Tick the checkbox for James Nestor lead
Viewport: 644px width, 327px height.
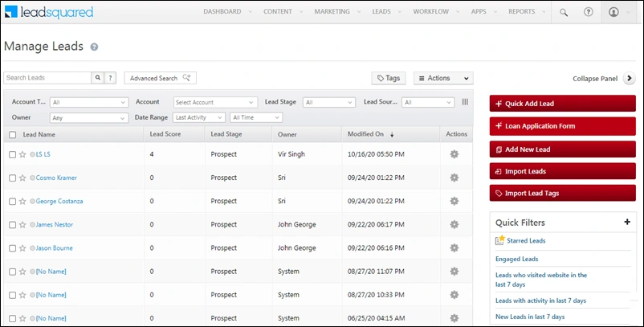pyautogui.click(x=12, y=225)
